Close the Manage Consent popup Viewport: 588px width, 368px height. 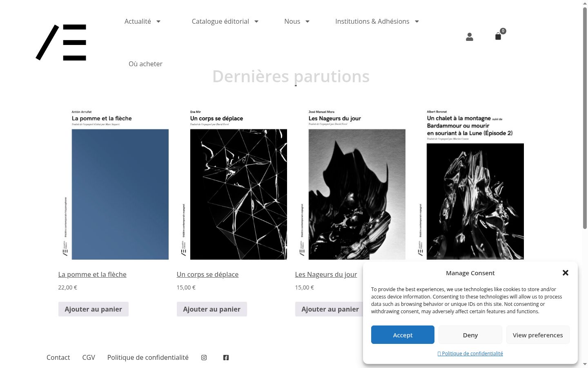566,273
